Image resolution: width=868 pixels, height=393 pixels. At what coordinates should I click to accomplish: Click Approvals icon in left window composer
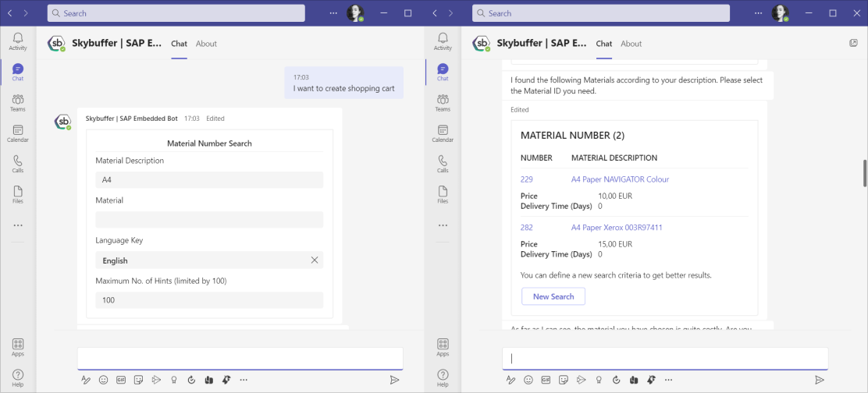tap(191, 380)
